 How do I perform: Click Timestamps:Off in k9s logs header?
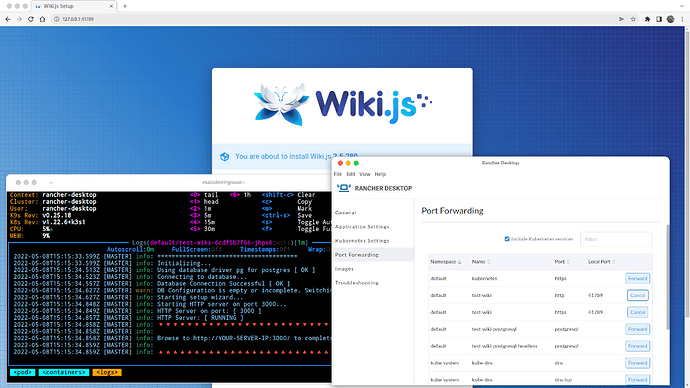(265, 249)
